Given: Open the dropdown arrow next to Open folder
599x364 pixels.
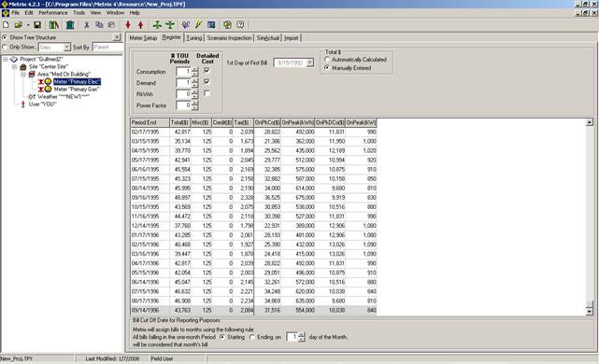Looking at the screenshot, I should coord(27,25).
